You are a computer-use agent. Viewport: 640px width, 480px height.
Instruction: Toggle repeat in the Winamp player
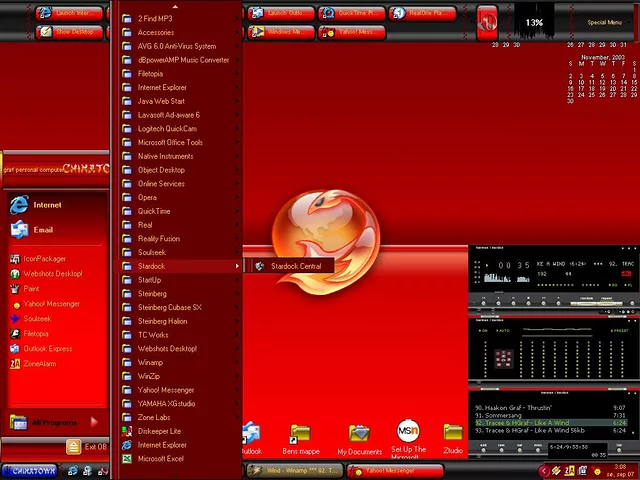tap(607, 298)
